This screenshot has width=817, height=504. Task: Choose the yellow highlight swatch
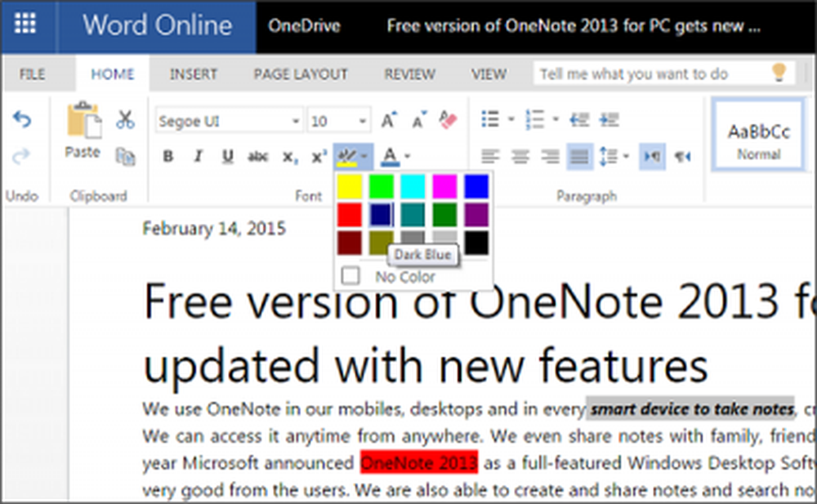click(x=350, y=185)
